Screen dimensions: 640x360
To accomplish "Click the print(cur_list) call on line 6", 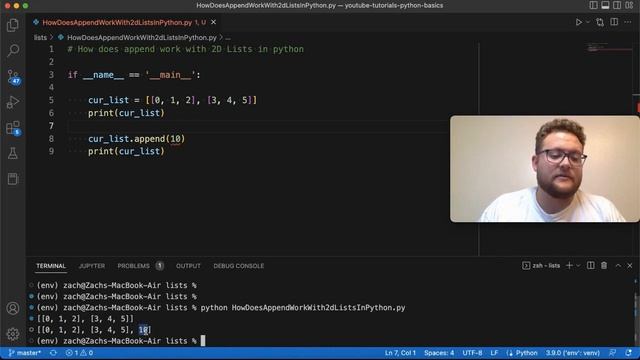I will (x=126, y=113).
